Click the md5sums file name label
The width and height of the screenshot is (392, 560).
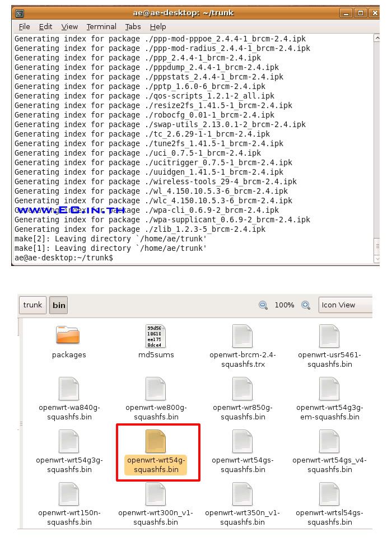[x=156, y=354]
